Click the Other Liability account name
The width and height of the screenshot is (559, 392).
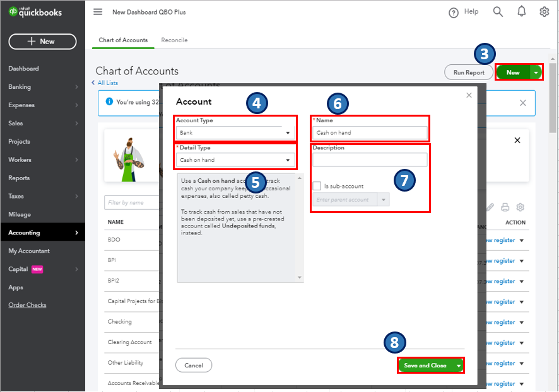(126, 363)
